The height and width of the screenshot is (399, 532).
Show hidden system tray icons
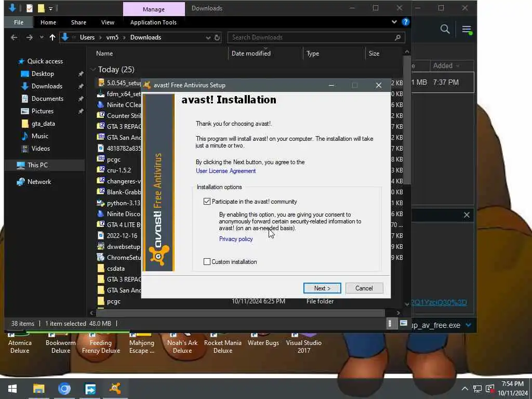465,389
